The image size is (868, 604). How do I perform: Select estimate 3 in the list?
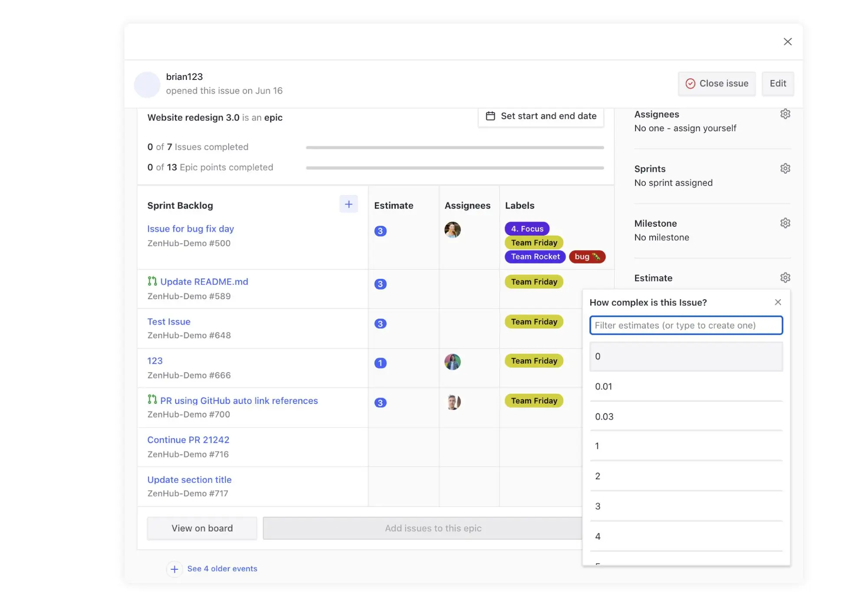[686, 506]
